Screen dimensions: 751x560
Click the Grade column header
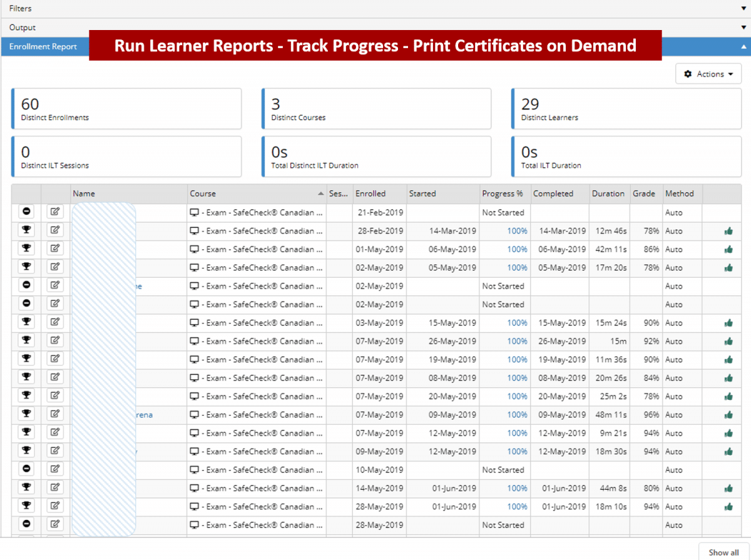pyautogui.click(x=643, y=194)
